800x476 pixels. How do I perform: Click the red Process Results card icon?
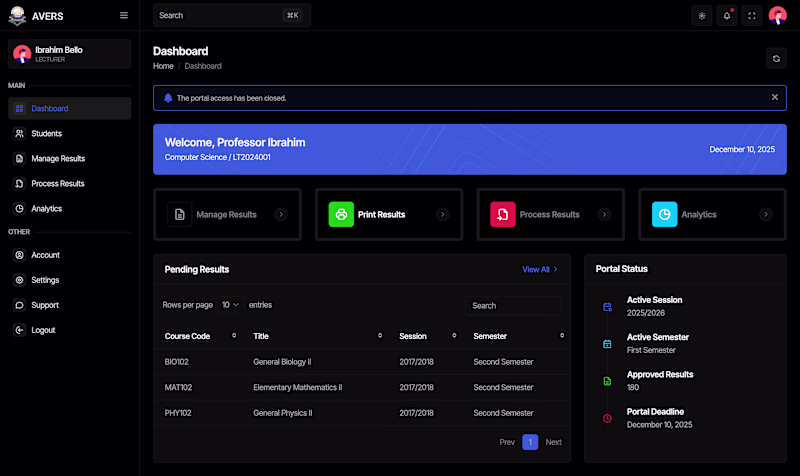pyautogui.click(x=502, y=214)
